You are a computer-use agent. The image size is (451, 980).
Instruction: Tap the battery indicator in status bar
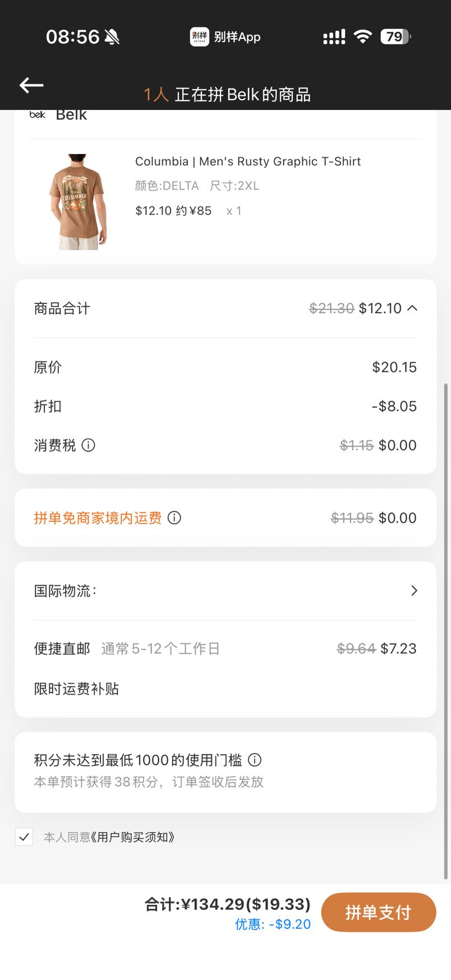pos(396,37)
